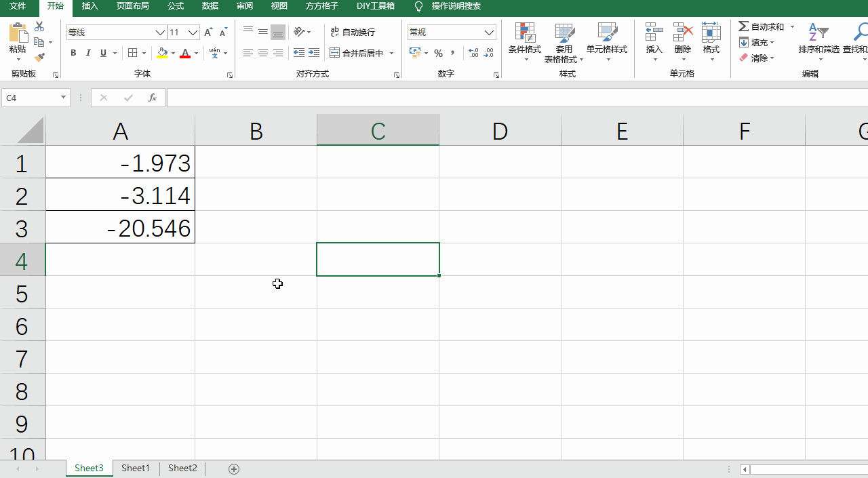868x478 pixels.
Task: Click the Increase Decimal icon
Action: [473, 53]
